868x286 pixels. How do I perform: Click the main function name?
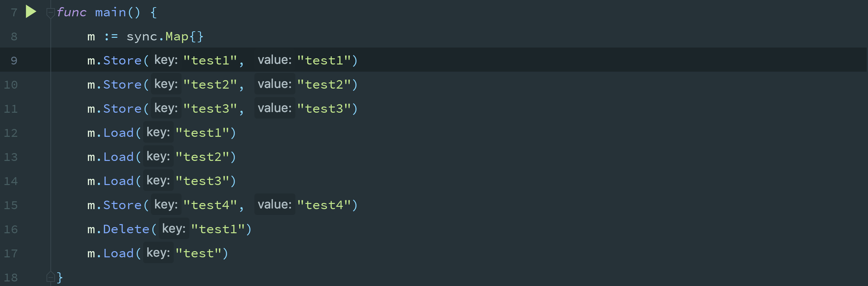110,12
